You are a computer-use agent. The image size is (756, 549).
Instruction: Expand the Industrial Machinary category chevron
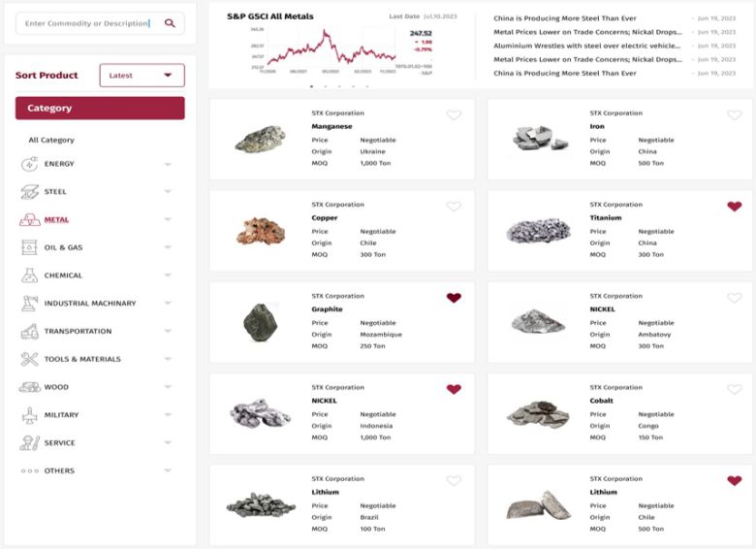pyautogui.click(x=168, y=304)
